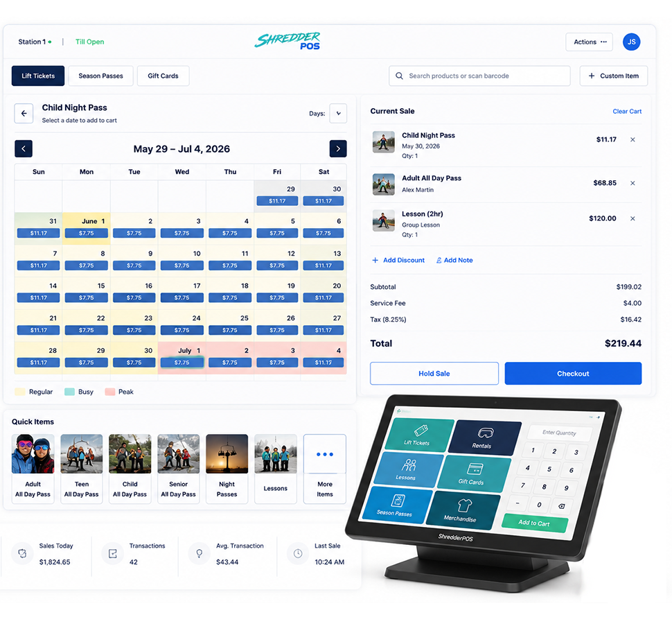Select July 4 price $11.17
This screenshot has height=642, width=672.
tap(323, 363)
